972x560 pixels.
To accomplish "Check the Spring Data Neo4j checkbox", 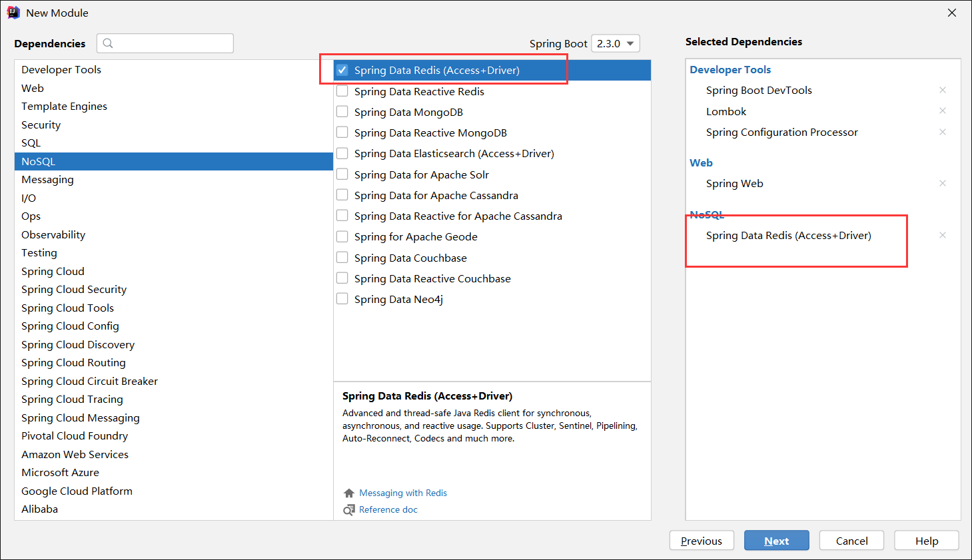I will coord(342,299).
